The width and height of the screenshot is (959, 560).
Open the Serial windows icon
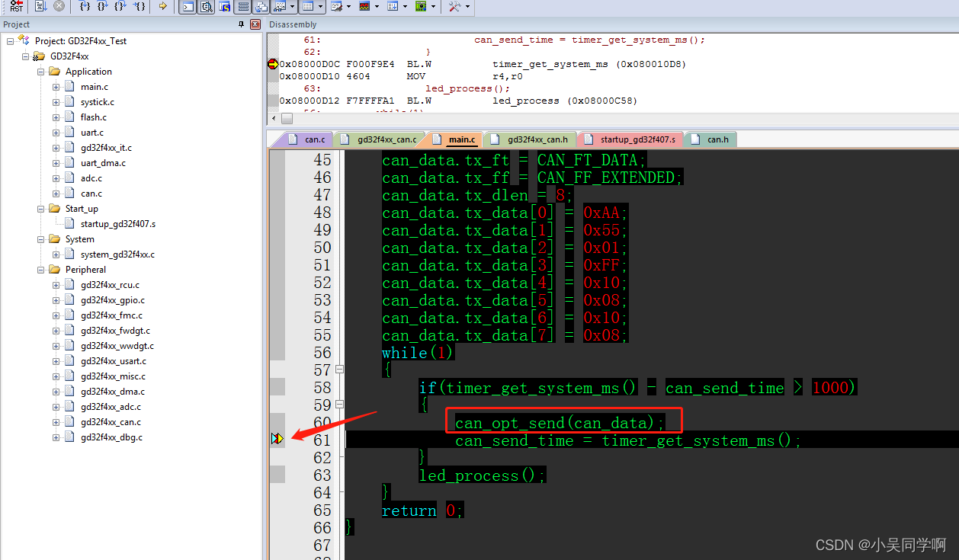(336, 7)
